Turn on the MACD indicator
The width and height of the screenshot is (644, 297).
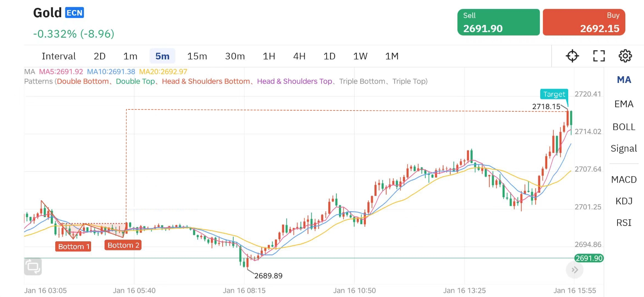point(624,180)
